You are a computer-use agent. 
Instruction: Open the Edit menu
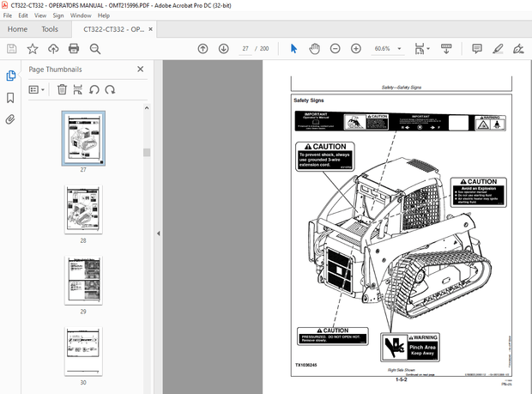[23, 15]
